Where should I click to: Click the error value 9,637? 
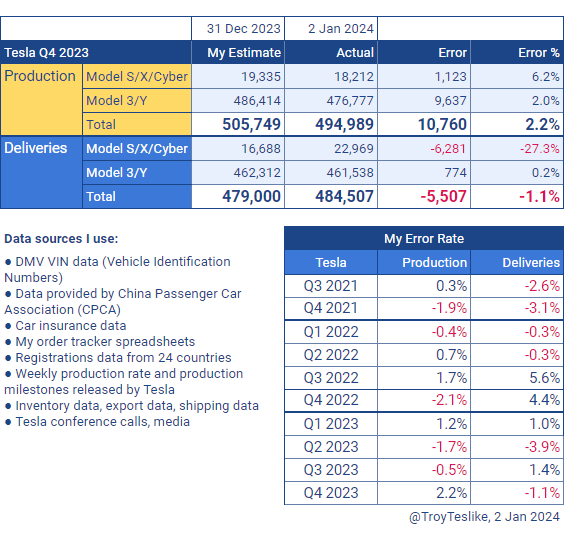pos(424,101)
